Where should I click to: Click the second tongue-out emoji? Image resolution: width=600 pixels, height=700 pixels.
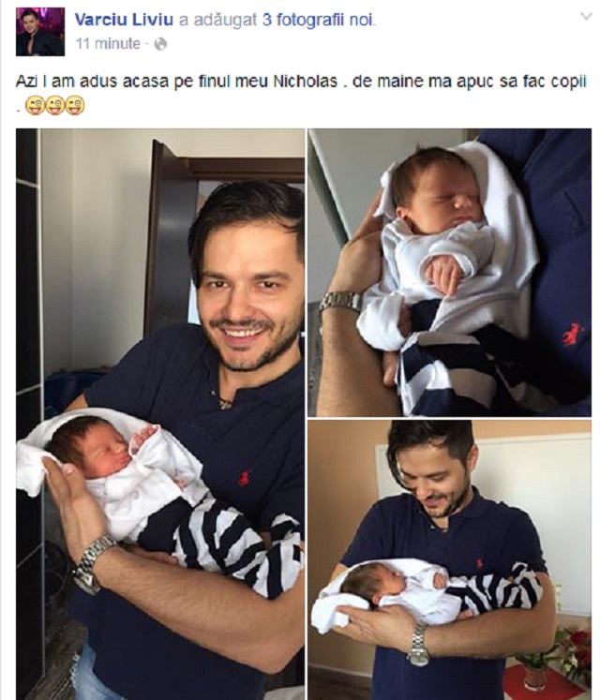tap(55, 107)
